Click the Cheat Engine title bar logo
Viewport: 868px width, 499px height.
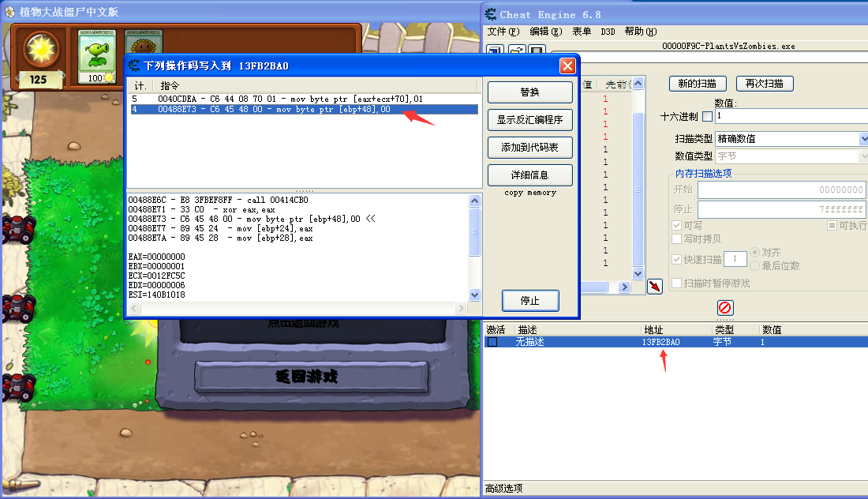click(491, 14)
